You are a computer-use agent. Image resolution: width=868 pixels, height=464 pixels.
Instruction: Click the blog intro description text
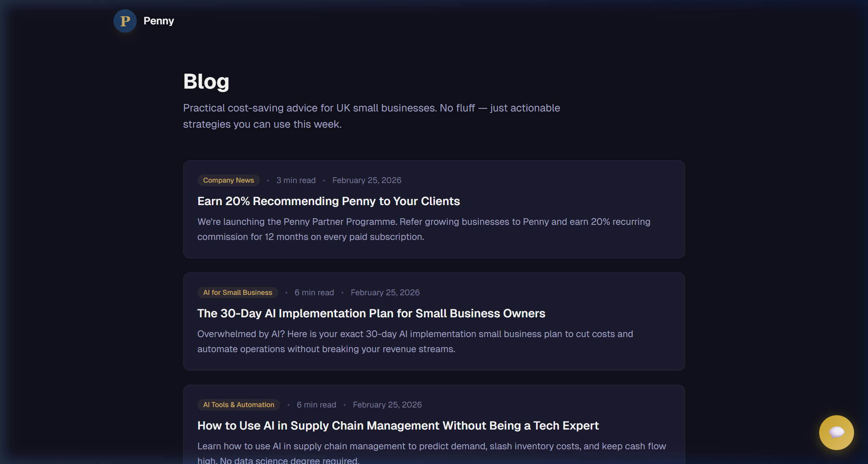[x=371, y=116]
